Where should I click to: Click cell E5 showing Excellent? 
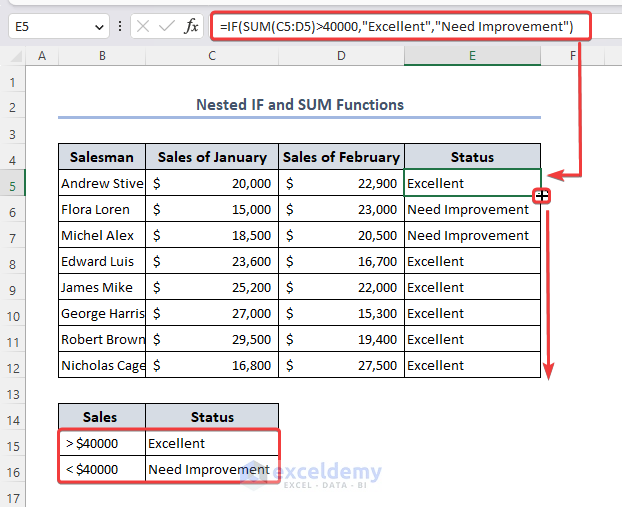pos(472,184)
